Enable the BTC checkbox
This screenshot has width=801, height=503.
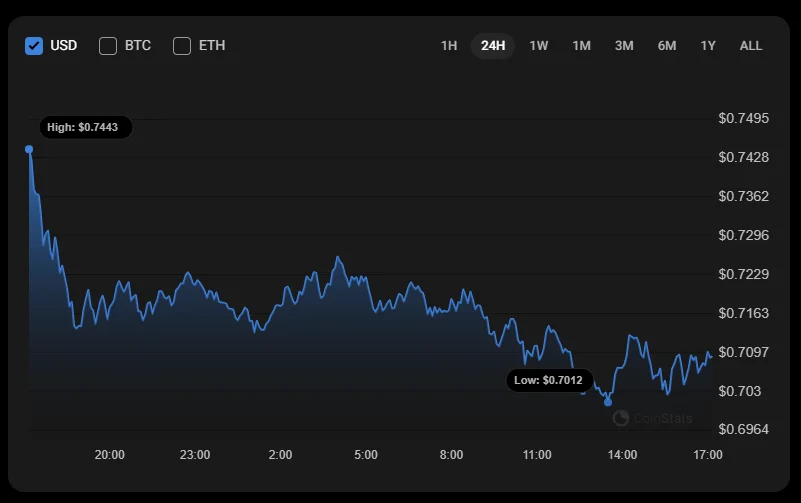point(109,45)
